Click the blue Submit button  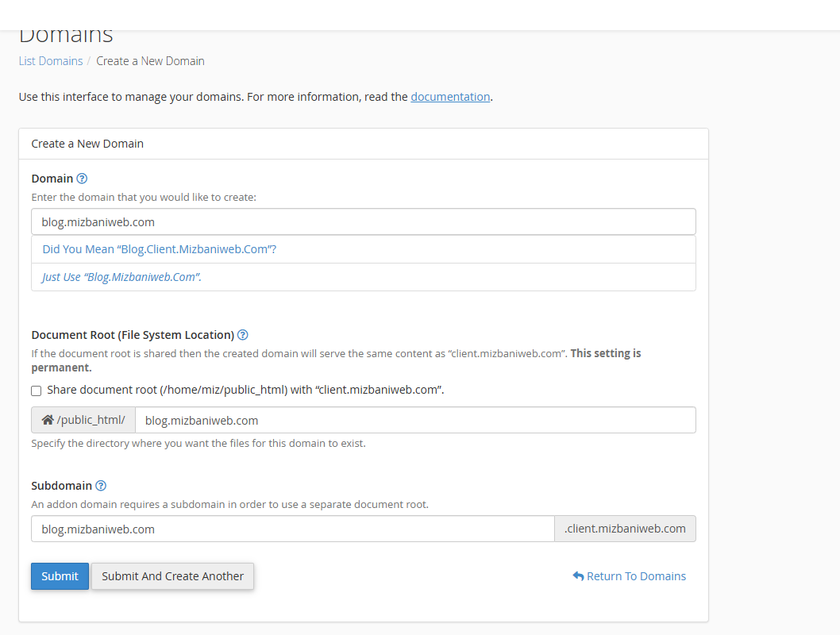click(60, 576)
